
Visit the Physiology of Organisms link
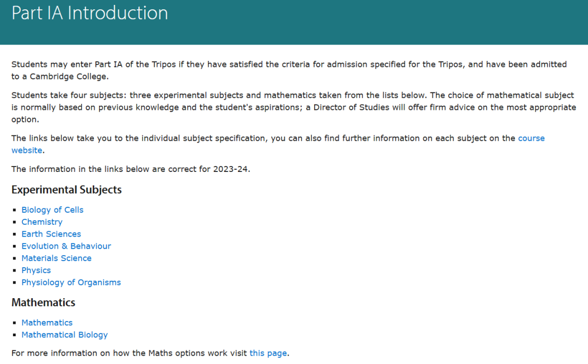[x=71, y=282]
